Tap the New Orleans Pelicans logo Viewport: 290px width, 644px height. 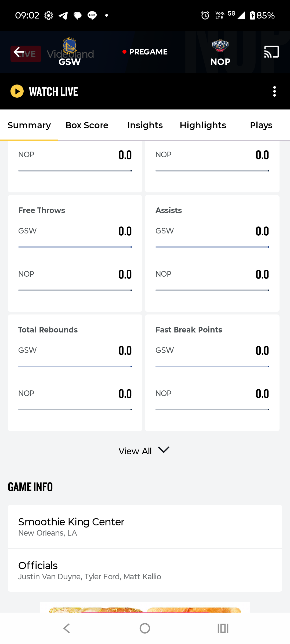click(x=220, y=46)
